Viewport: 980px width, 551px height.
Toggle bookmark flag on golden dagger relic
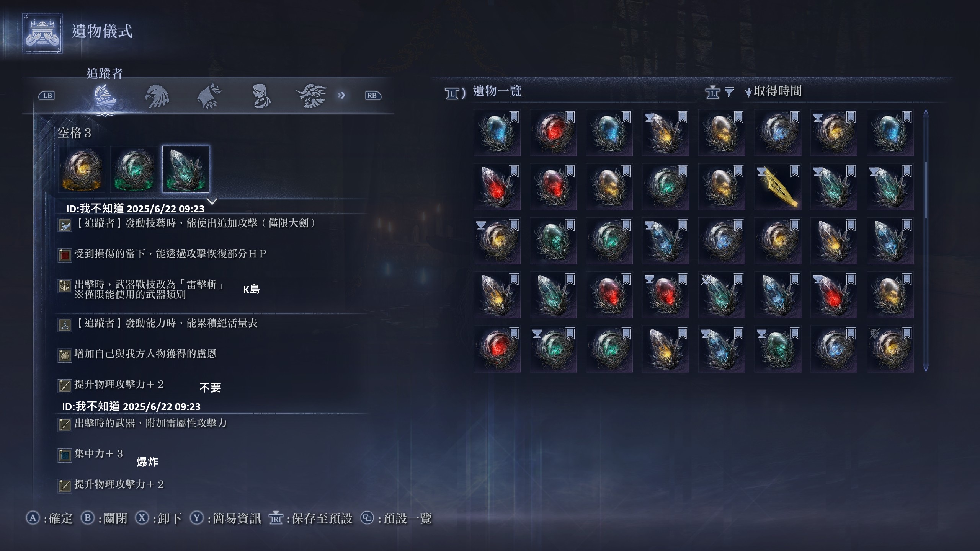[794, 171]
